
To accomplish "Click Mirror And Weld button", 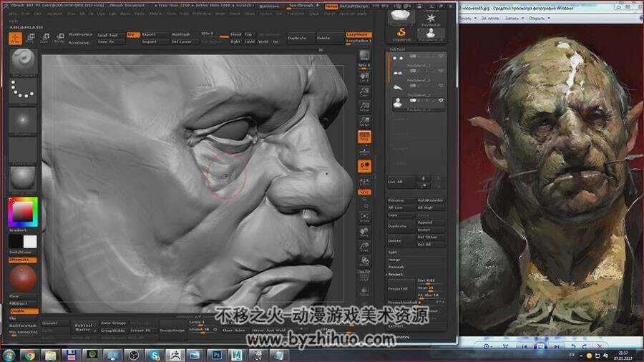I will (x=268, y=330).
